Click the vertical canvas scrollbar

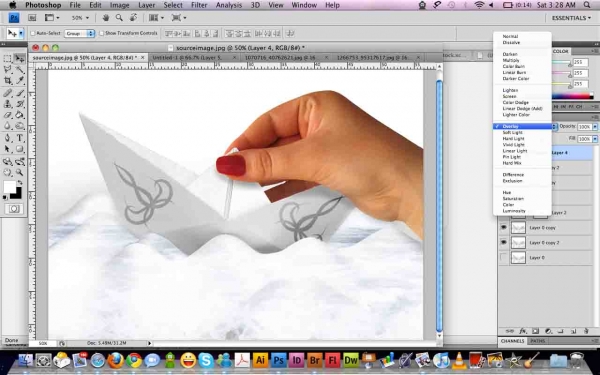point(439,205)
